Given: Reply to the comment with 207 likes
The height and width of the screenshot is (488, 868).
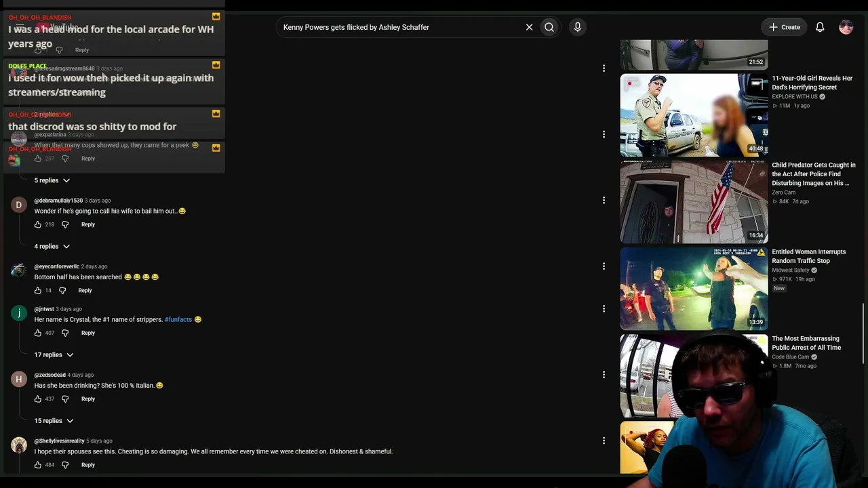Looking at the screenshot, I should pyautogui.click(x=88, y=159).
